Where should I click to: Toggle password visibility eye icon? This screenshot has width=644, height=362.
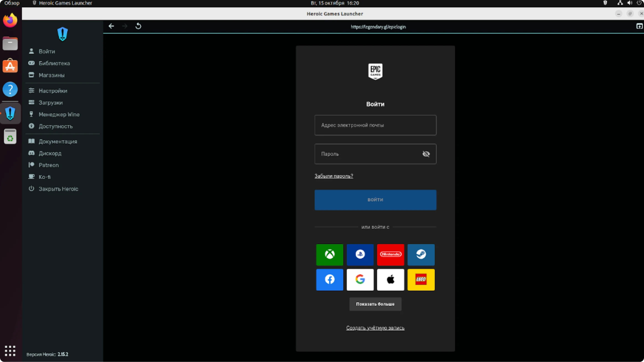426,154
